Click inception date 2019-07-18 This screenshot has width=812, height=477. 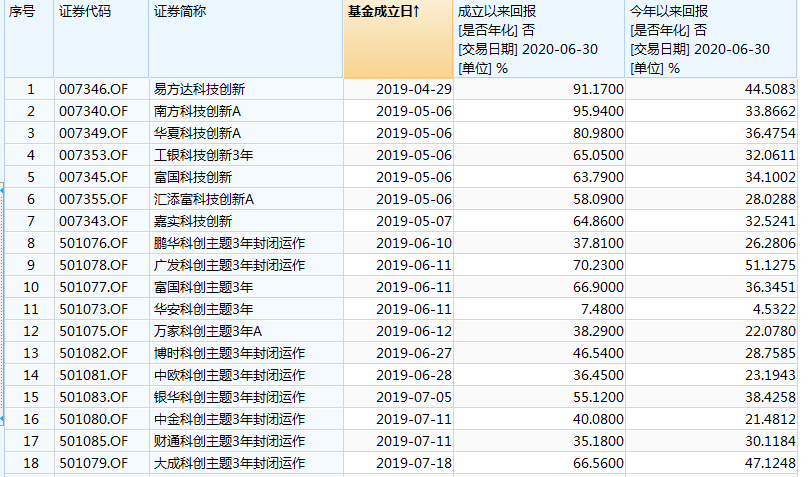point(414,464)
